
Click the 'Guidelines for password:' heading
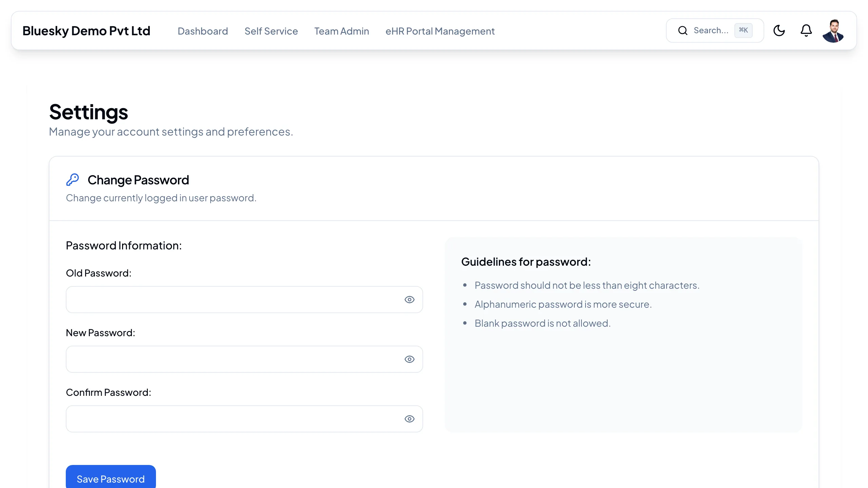tap(526, 262)
